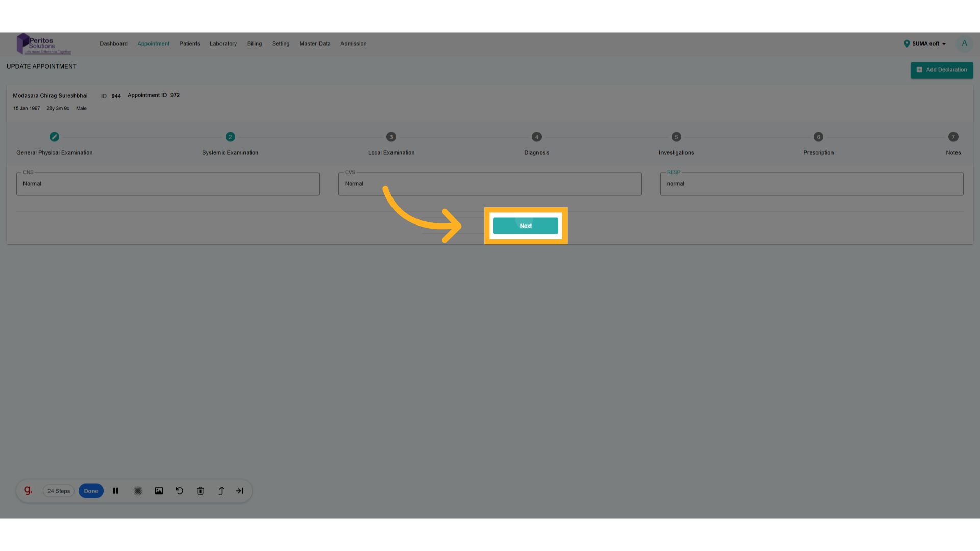Click Done in the recorder toolbar
Image resolution: width=980 pixels, height=551 pixels.
(x=91, y=491)
